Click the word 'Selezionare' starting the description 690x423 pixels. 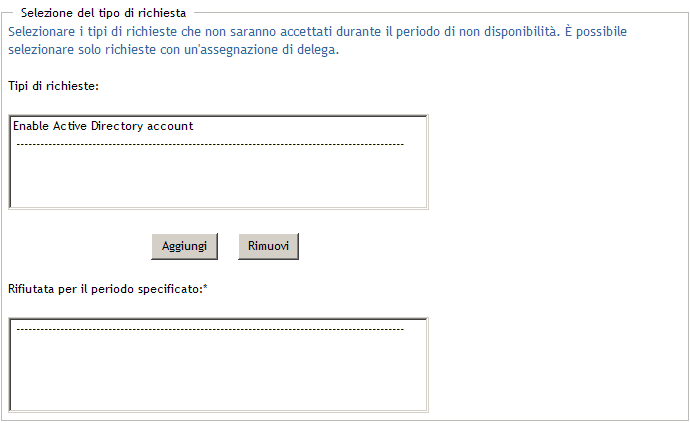(39, 32)
